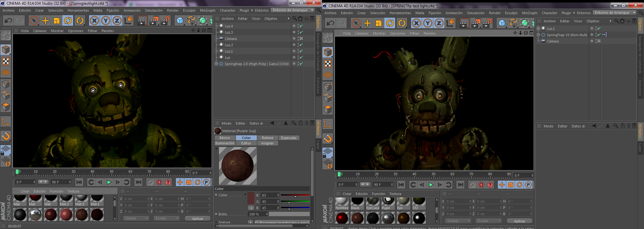Click Make Editable icon in left window sidebar
The image size is (644, 229).
6,35
